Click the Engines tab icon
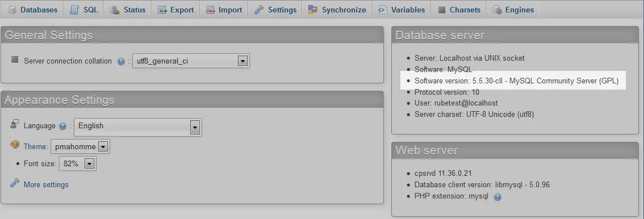Viewport: 644px width, 219px height. [x=497, y=10]
